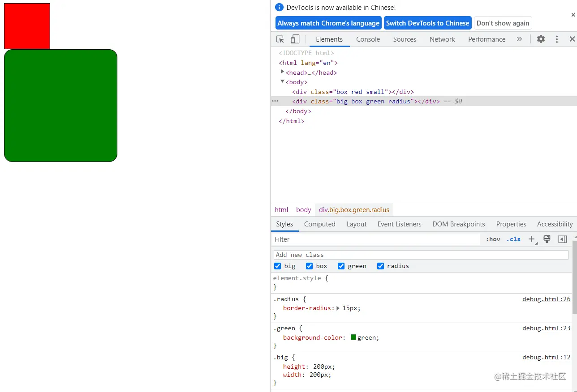This screenshot has width=577, height=392.
Task: Uncheck the big class checkbox
Action: [x=278, y=266]
